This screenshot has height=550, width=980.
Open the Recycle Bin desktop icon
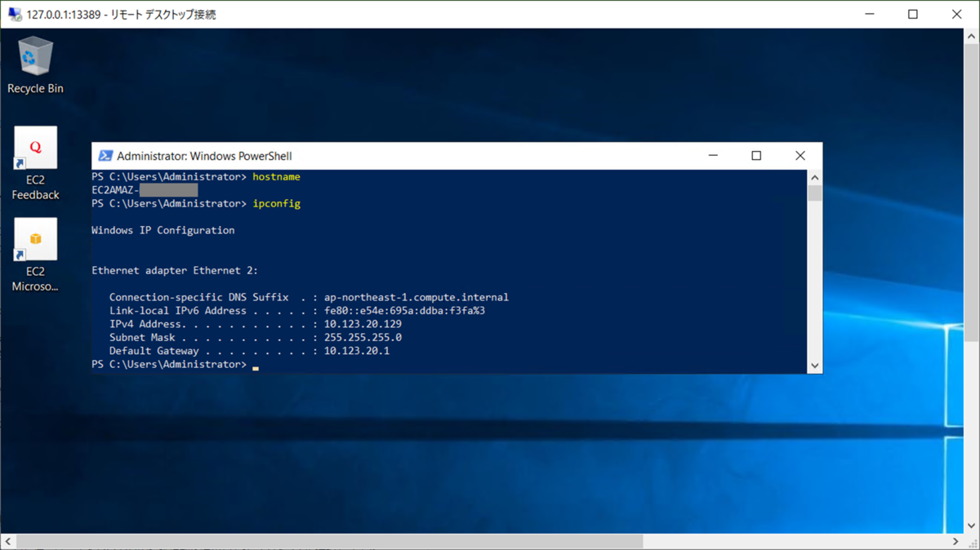[35, 66]
